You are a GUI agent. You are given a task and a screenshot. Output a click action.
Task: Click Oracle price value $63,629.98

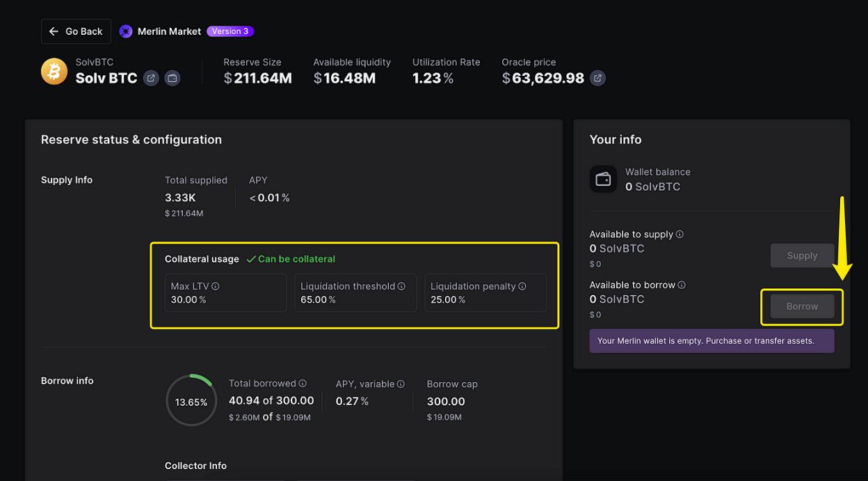pyautogui.click(x=543, y=78)
